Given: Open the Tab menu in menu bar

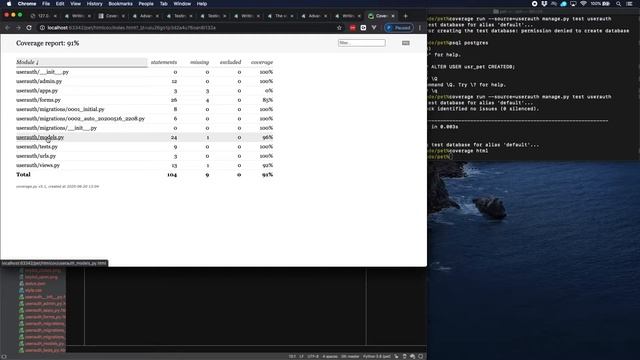Looking at the screenshot, I should pos(163,4).
